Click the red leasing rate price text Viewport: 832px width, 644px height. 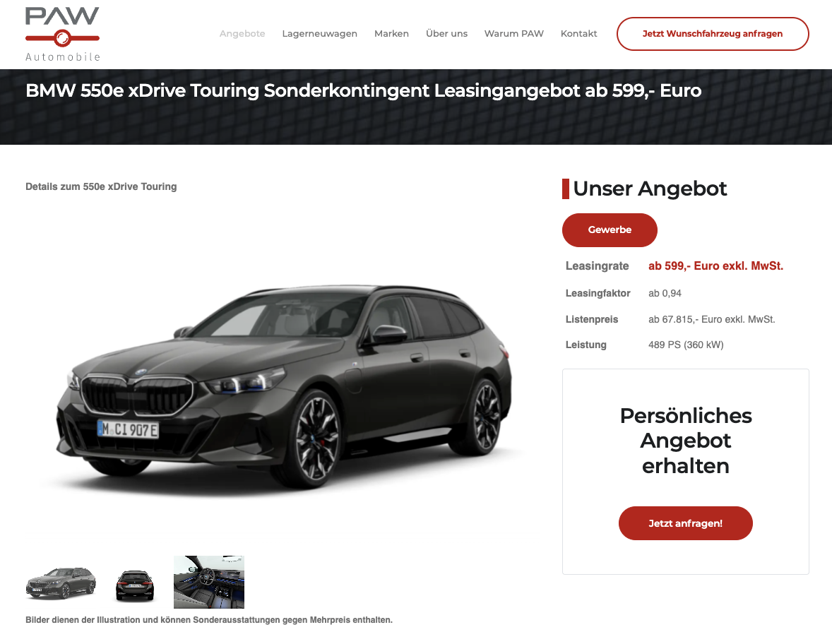715,266
